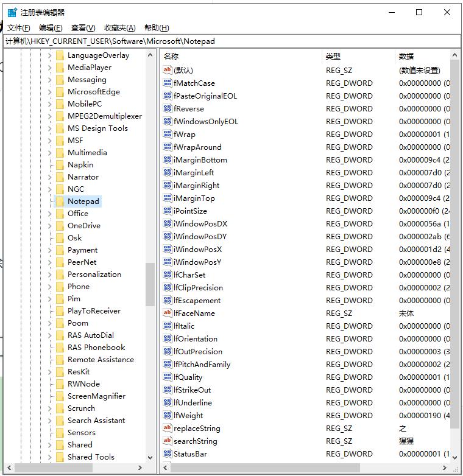Click the folder icon of the MediaPlayer key

[x=60, y=68]
